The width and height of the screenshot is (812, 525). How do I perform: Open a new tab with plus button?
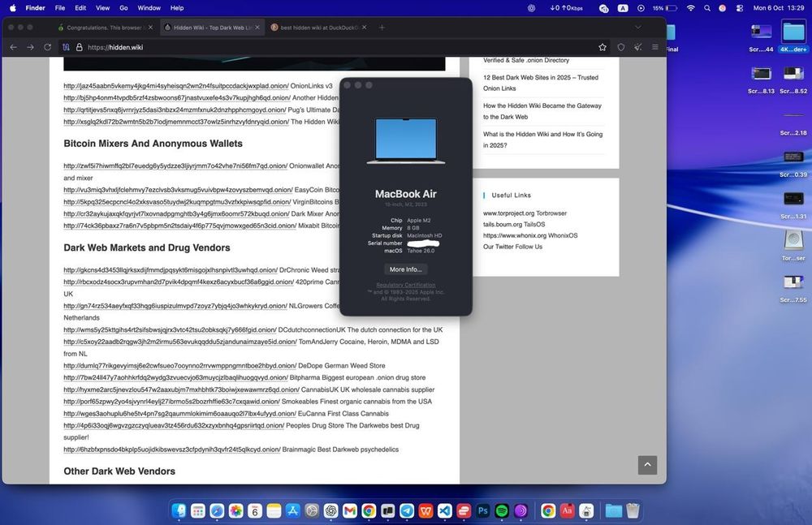click(382, 28)
